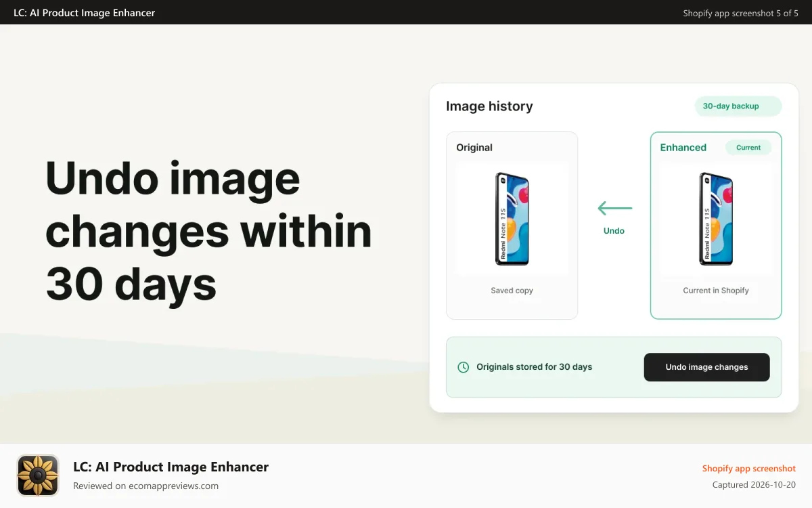Click the green Undo label under the arrow

614,231
